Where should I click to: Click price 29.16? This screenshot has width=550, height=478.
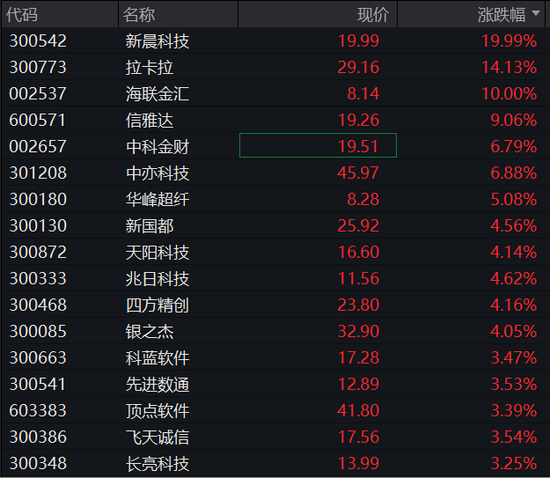pos(358,67)
